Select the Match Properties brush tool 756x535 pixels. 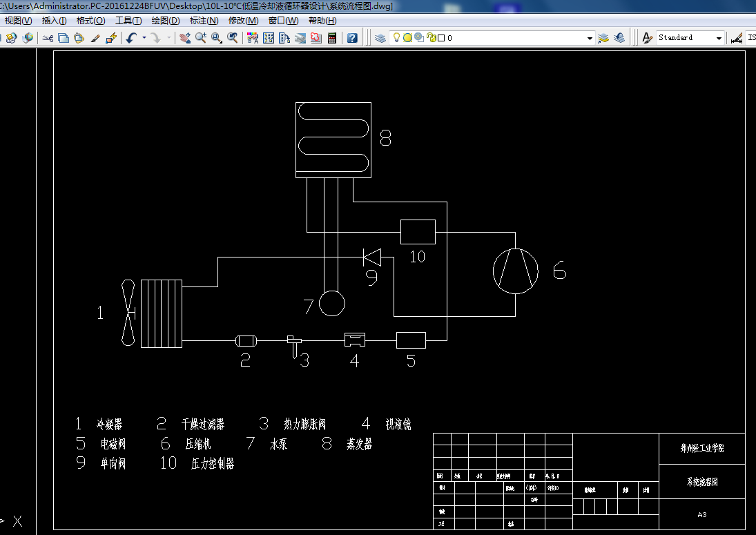pos(95,38)
